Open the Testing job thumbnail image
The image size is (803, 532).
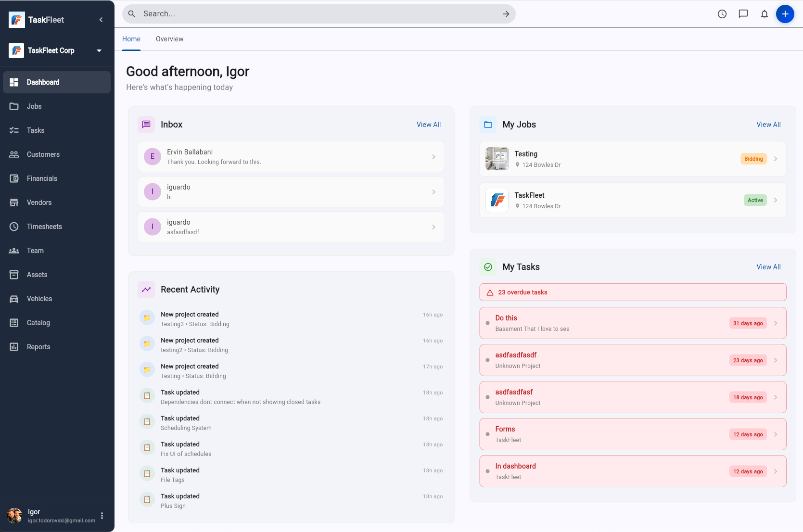point(497,159)
